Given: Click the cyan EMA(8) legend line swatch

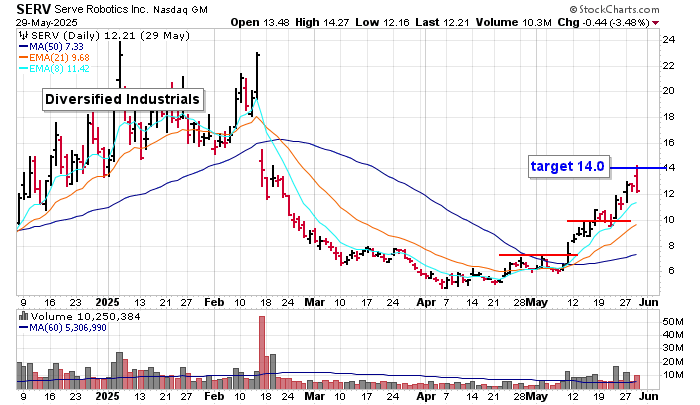Looking at the screenshot, I should point(23,69).
